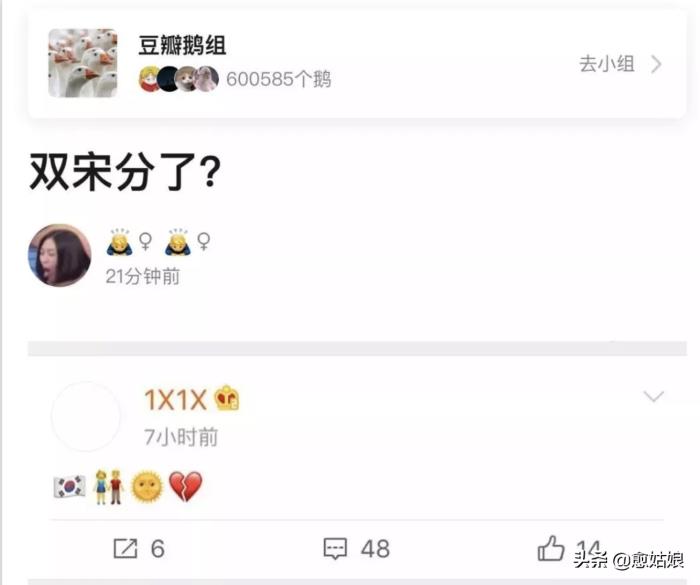700x585 pixels.
Task: Select the post title 双宋分了?
Action: [x=125, y=171]
